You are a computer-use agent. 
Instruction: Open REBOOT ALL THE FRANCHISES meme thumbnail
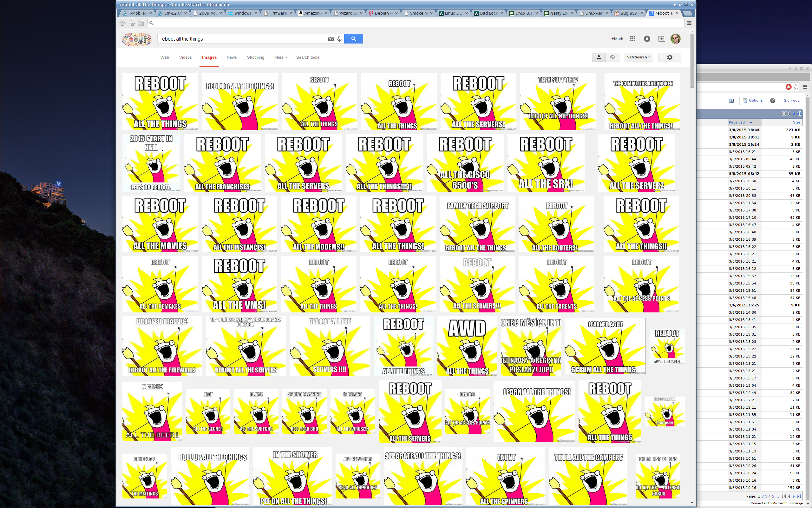(222, 163)
